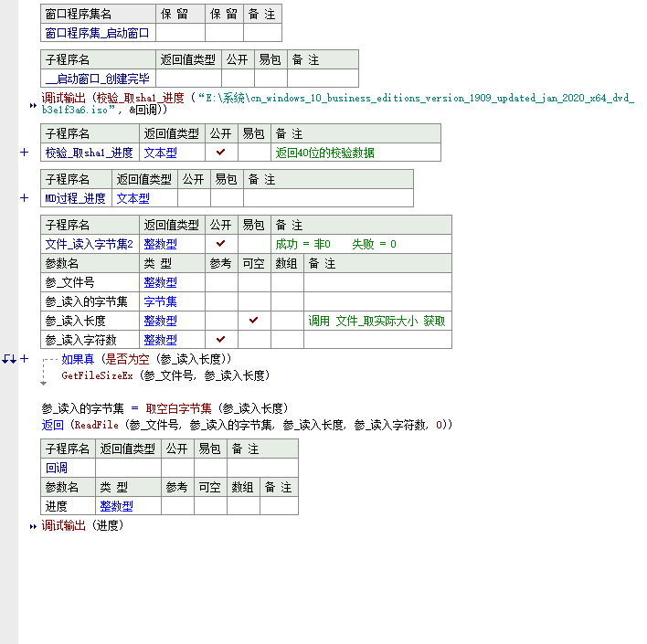This screenshot has width=647, height=644.
Task: Toggle 数组 cell for 参_读入长度
Action: tap(287, 321)
